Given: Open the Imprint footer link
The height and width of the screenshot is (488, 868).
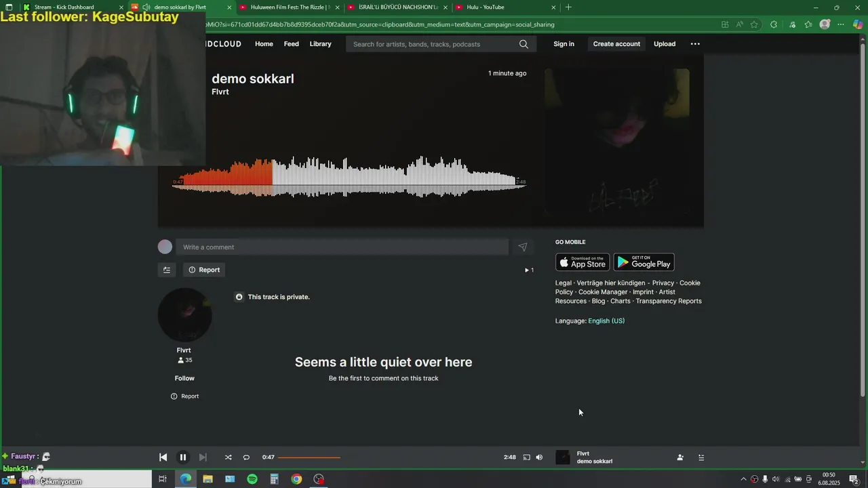Looking at the screenshot, I should click(643, 292).
